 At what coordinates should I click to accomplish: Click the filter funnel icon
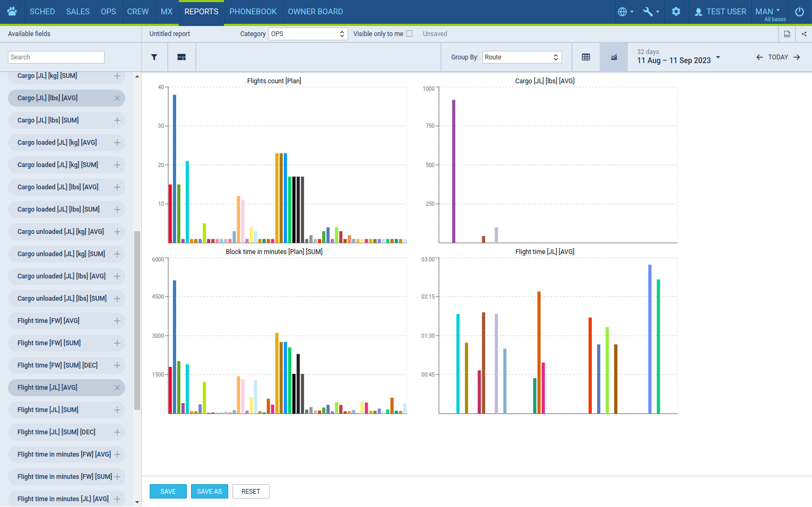coord(154,57)
